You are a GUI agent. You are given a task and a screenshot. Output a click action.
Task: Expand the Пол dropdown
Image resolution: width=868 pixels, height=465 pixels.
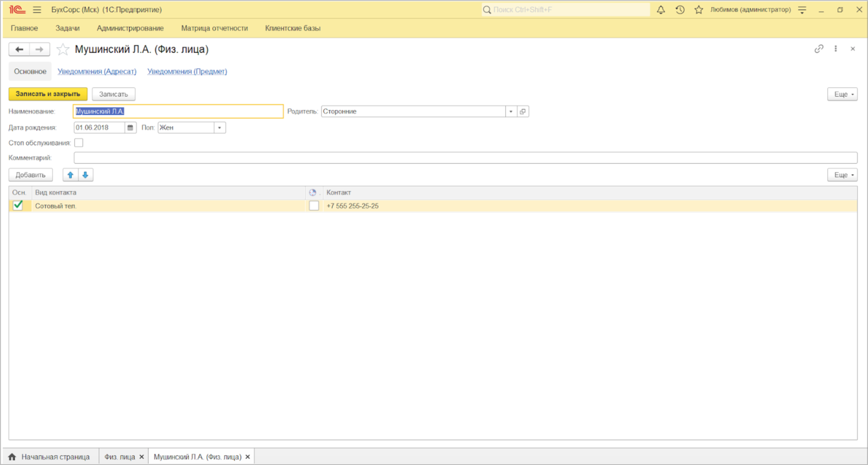tap(220, 128)
